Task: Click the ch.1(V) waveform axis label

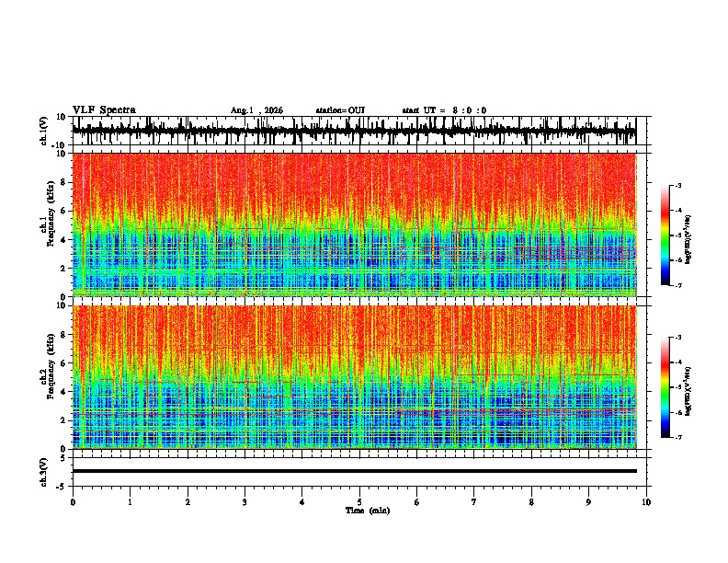Action: pyautogui.click(x=44, y=131)
